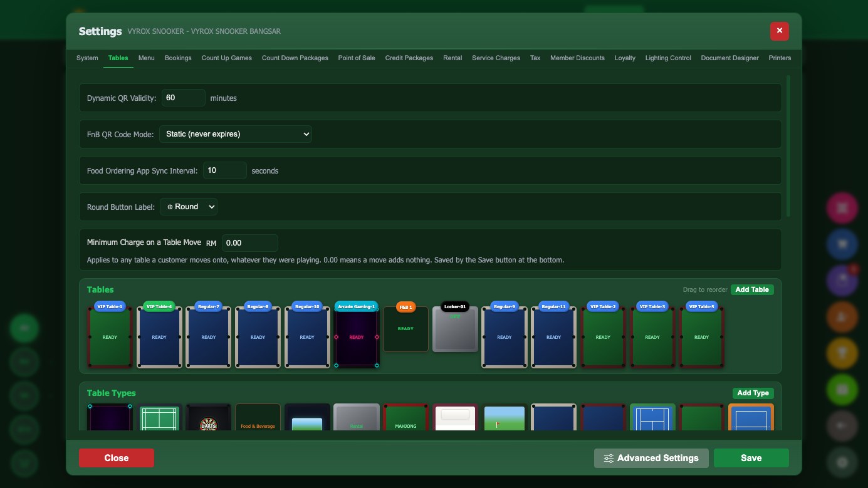Go to the Loyalty tab

coord(625,58)
